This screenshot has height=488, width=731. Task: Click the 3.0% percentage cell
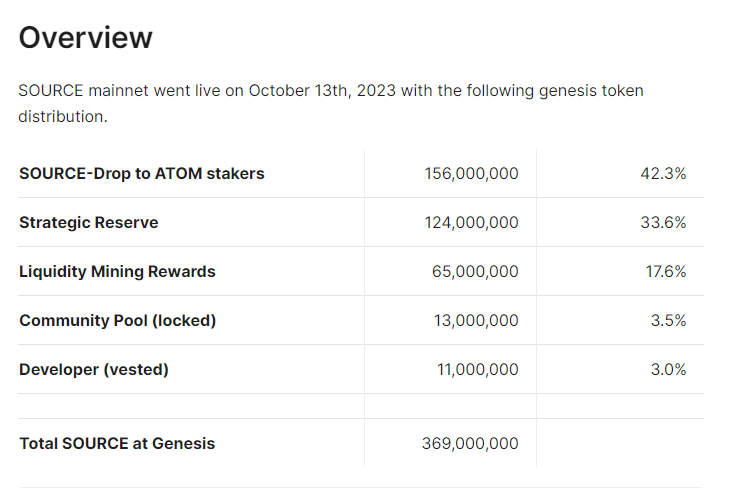pos(667,369)
